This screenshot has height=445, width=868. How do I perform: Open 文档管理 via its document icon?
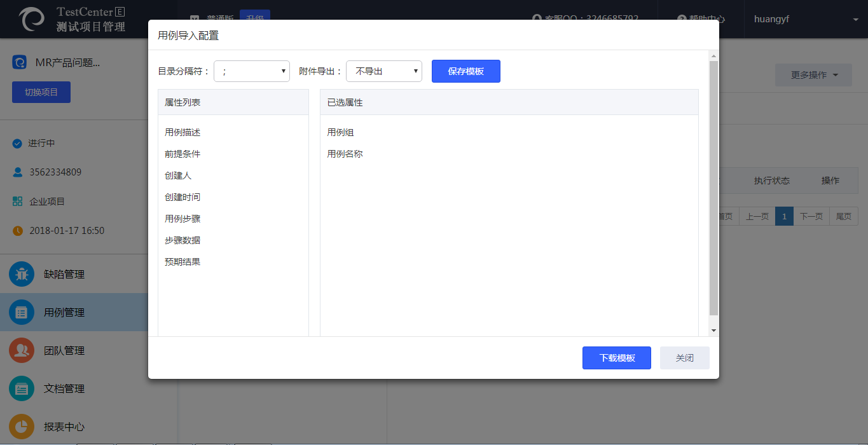pos(22,389)
